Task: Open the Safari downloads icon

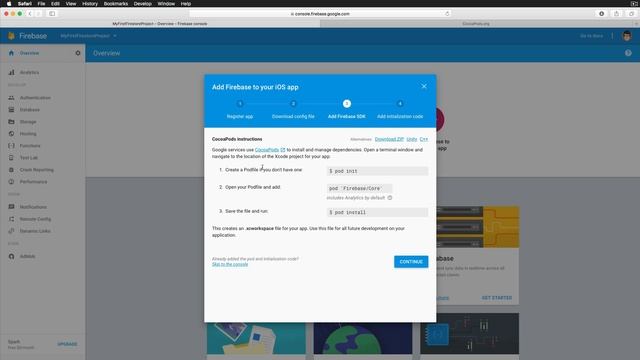Action: click(x=602, y=13)
